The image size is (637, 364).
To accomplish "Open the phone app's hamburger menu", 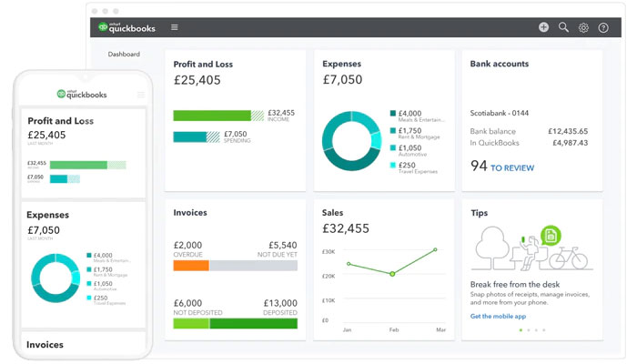I will coord(141,95).
